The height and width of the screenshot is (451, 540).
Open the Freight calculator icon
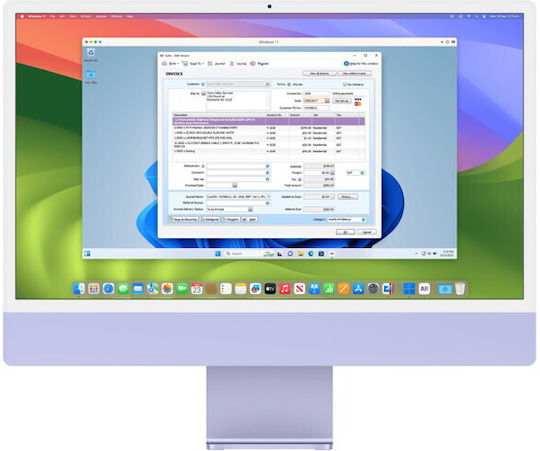(332, 173)
